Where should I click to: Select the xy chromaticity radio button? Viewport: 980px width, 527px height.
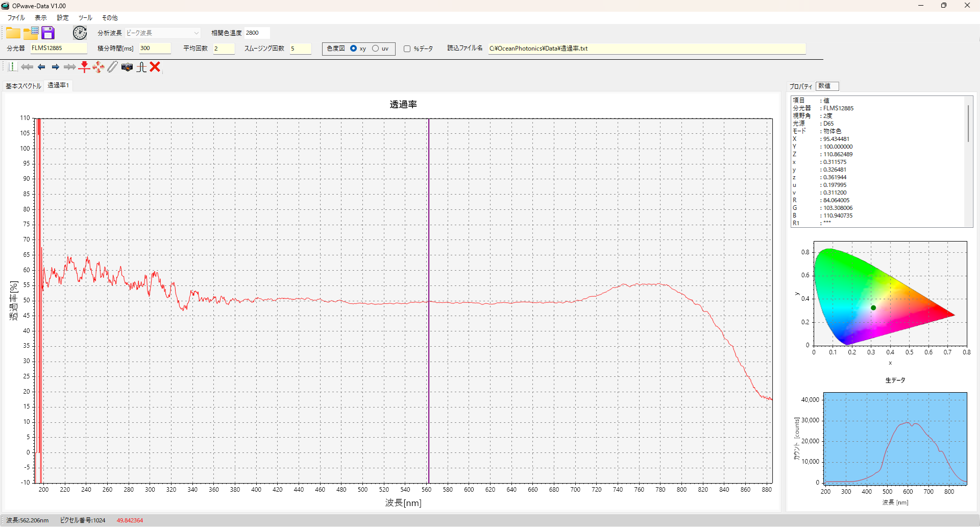pyautogui.click(x=353, y=49)
